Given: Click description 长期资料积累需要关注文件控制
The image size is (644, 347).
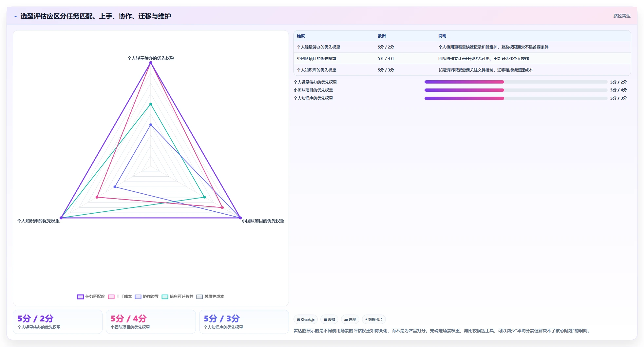Looking at the screenshot, I should (485, 70).
